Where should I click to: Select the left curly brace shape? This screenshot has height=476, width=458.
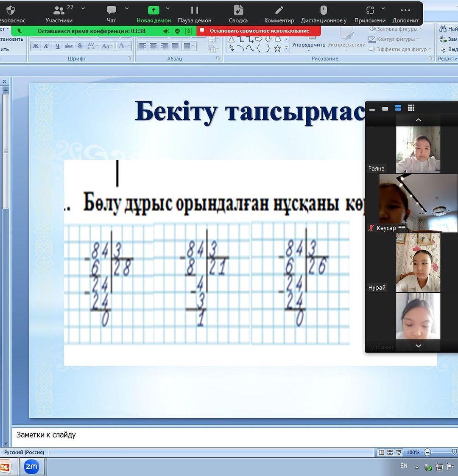[259, 48]
